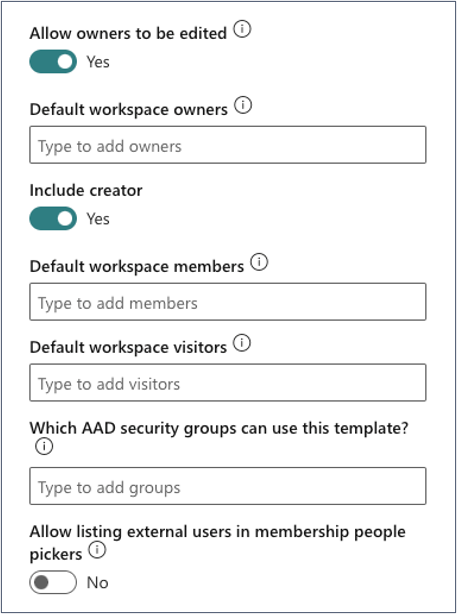Image resolution: width=457 pixels, height=614 pixels.
Task: Show info for external users people pickers setting
Action: tap(97, 550)
